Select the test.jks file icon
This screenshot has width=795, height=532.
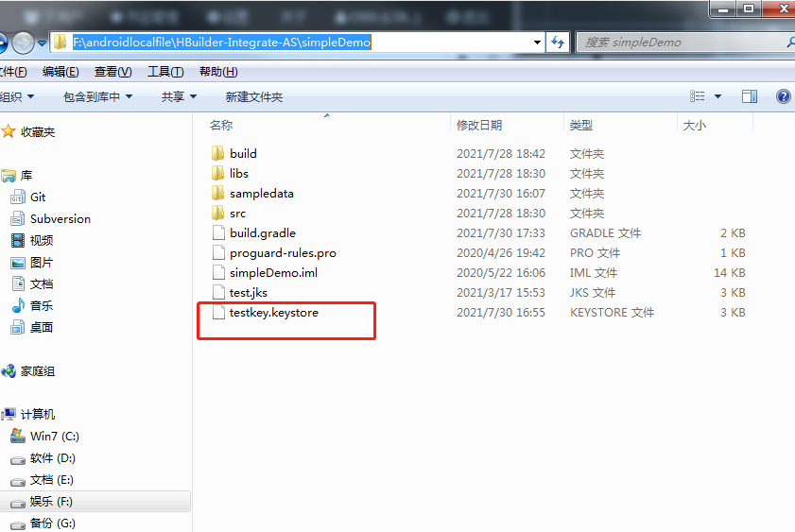click(x=218, y=292)
